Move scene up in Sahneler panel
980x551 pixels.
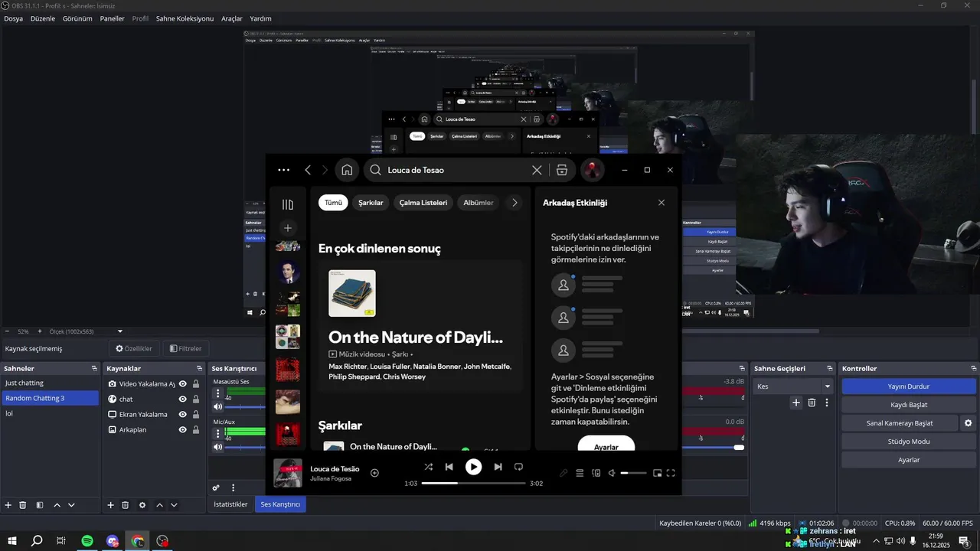tap(57, 505)
